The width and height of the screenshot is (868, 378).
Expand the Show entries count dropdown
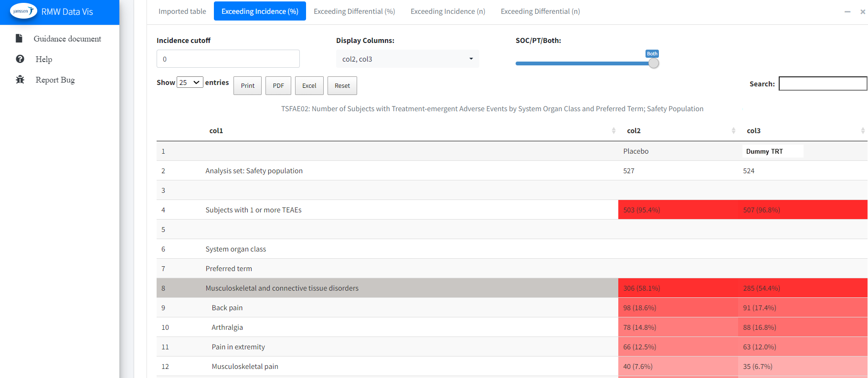click(x=190, y=83)
